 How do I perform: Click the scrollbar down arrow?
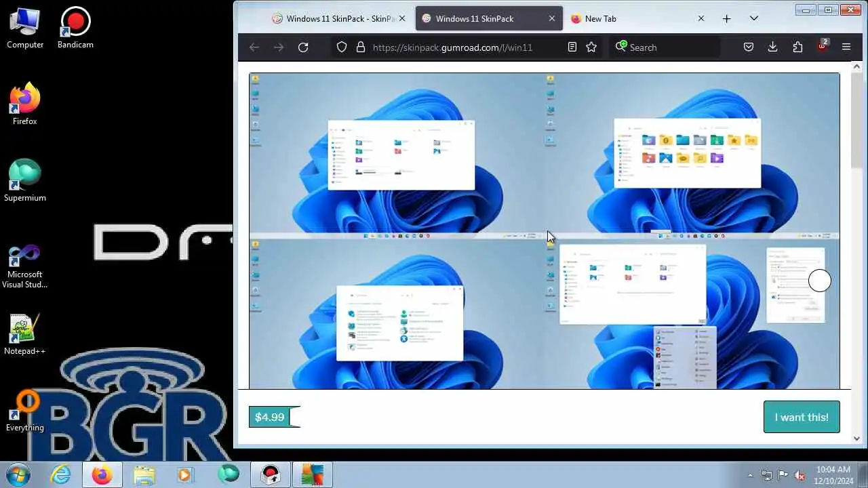coord(856,439)
